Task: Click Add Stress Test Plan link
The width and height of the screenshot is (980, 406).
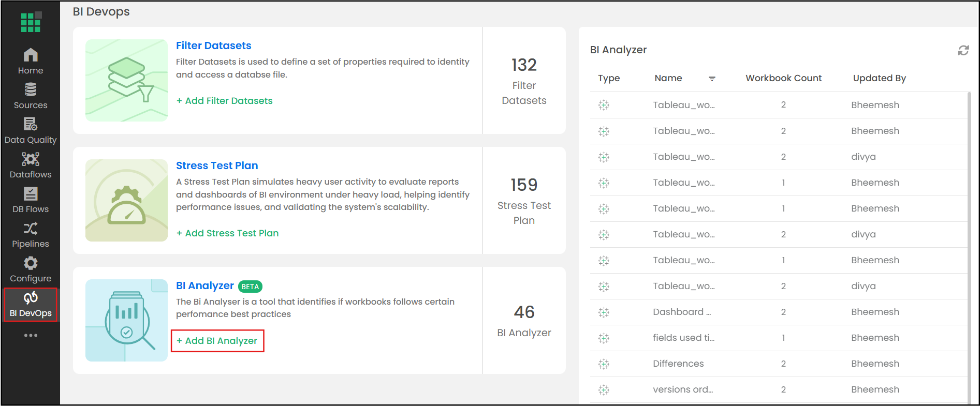Action: (227, 233)
